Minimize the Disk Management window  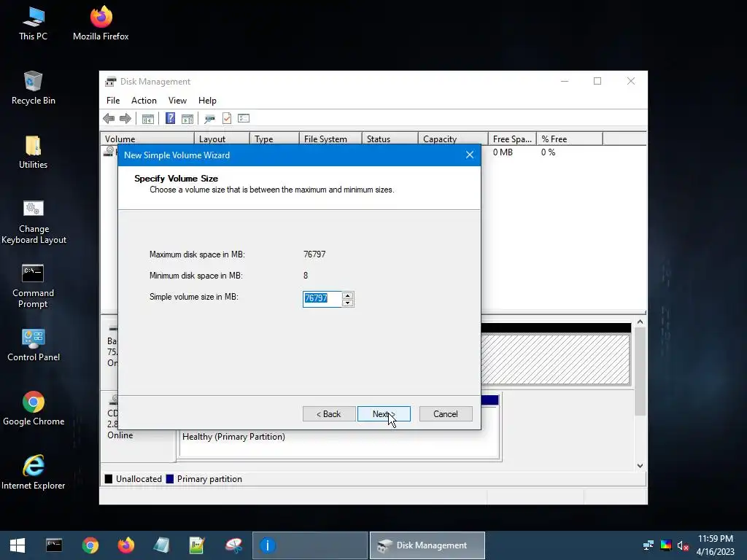click(x=565, y=81)
